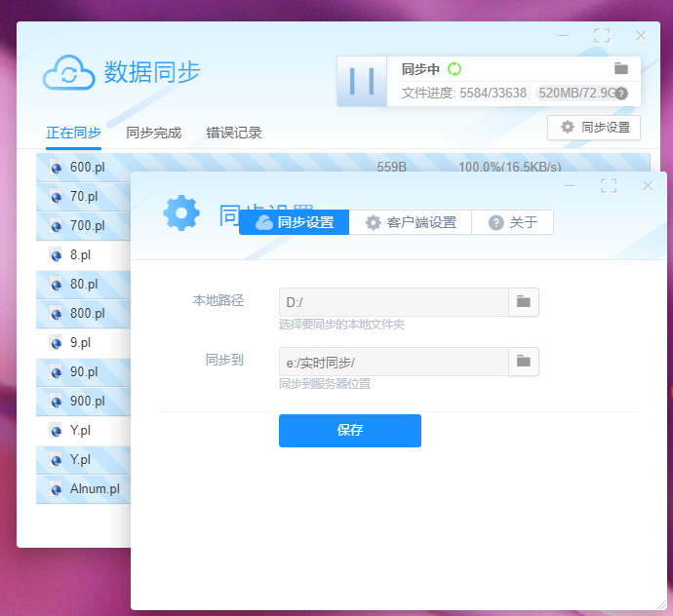Select the 80.pl file row
Screen dimensions: 673x616
[83, 284]
